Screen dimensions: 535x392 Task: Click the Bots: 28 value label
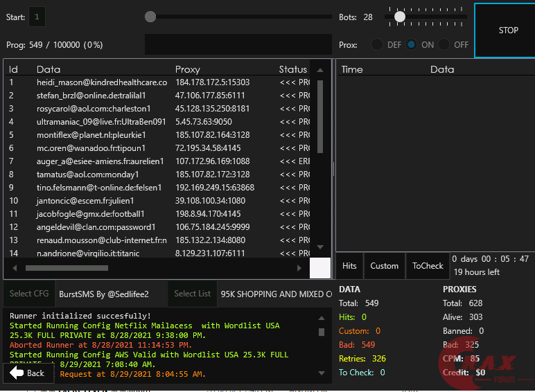[356, 17]
